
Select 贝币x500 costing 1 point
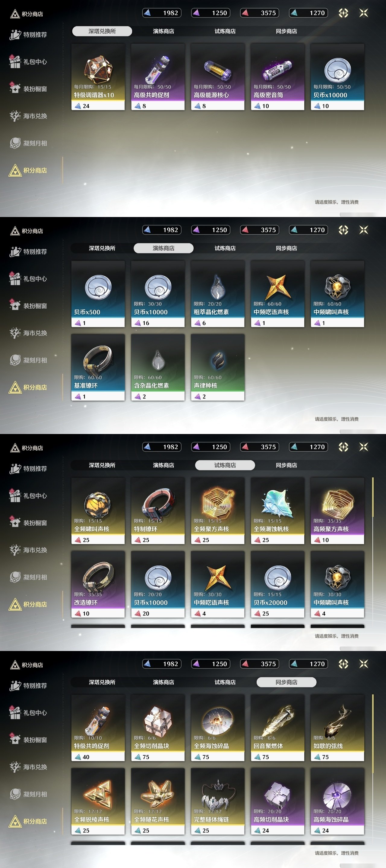pos(98,294)
